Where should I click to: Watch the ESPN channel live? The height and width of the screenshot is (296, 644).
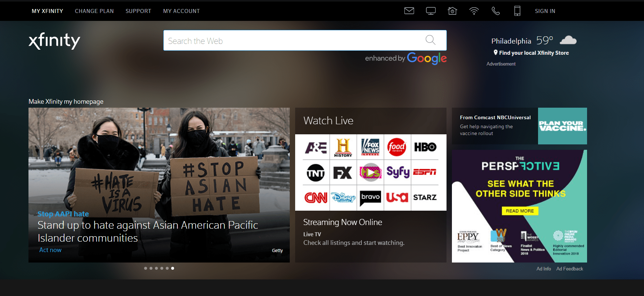(425, 172)
